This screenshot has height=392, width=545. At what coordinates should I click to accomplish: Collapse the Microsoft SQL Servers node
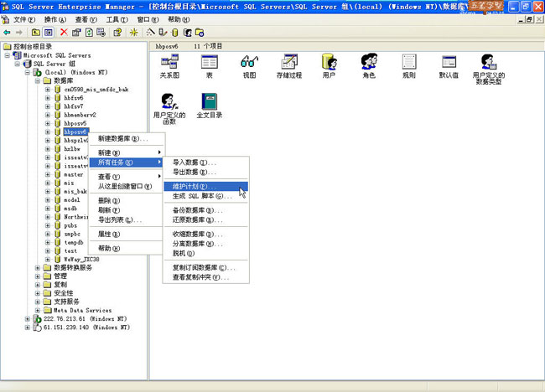8,55
